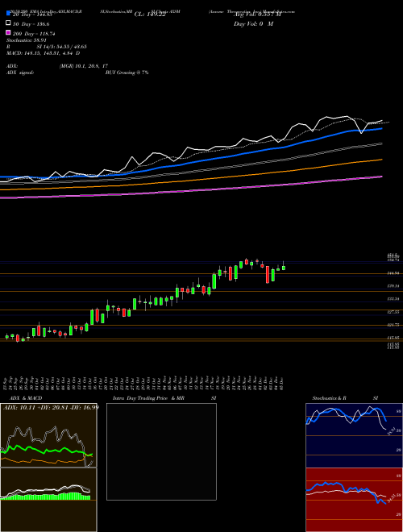Viewport: 403px width, 532px height.
Task: Click the 'ADX: 10.11 +DY: 20.81 -DY: 16.99' header
Action: click(51, 407)
